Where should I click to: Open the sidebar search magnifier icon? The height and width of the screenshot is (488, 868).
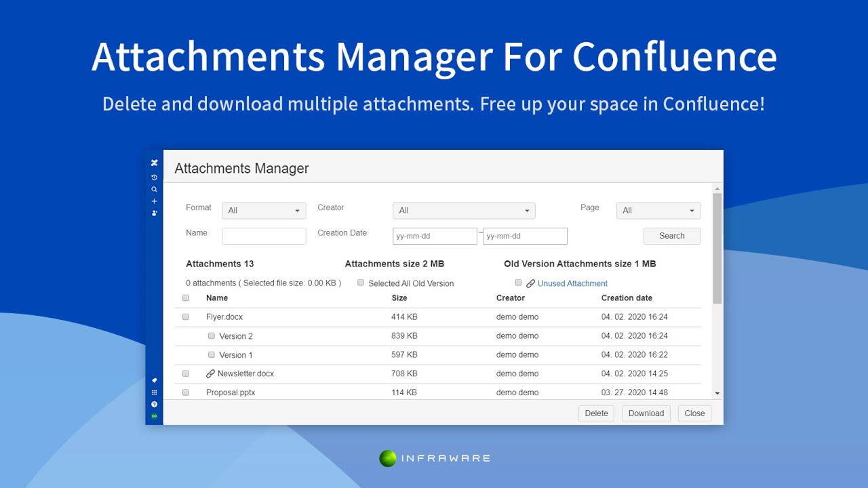[x=155, y=190]
